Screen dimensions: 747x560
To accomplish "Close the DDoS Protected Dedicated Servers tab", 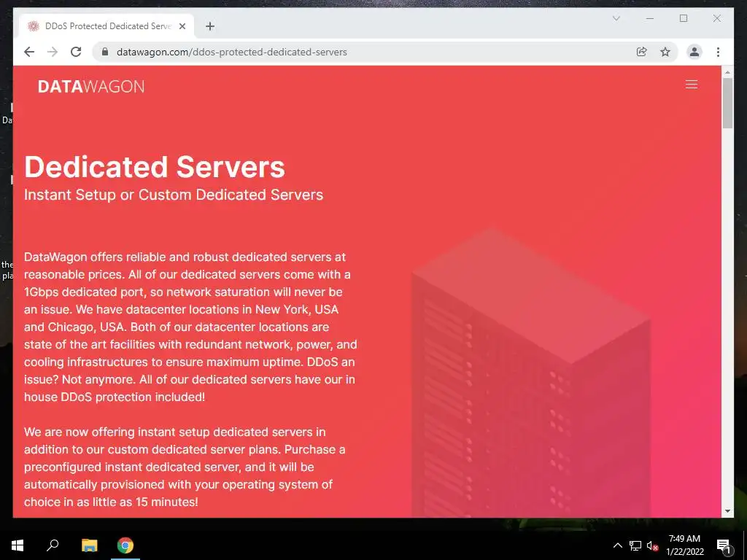I will [182, 26].
